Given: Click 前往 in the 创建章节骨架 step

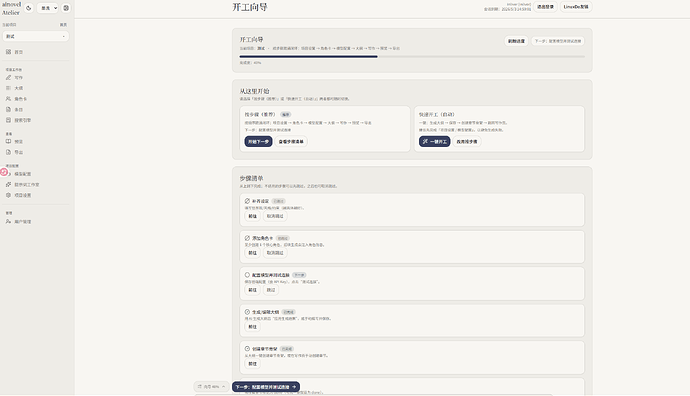Looking at the screenshot, I should coord(252,364).
